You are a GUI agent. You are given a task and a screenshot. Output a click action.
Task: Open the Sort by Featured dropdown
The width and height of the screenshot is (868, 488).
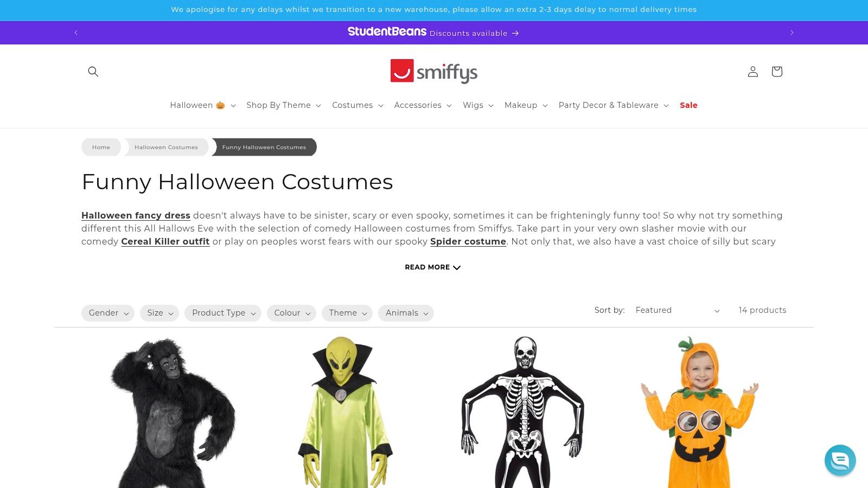678,310
